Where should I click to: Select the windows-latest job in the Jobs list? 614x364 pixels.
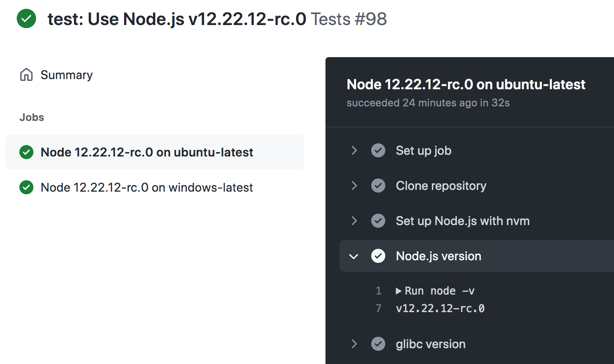pos(146,187)
